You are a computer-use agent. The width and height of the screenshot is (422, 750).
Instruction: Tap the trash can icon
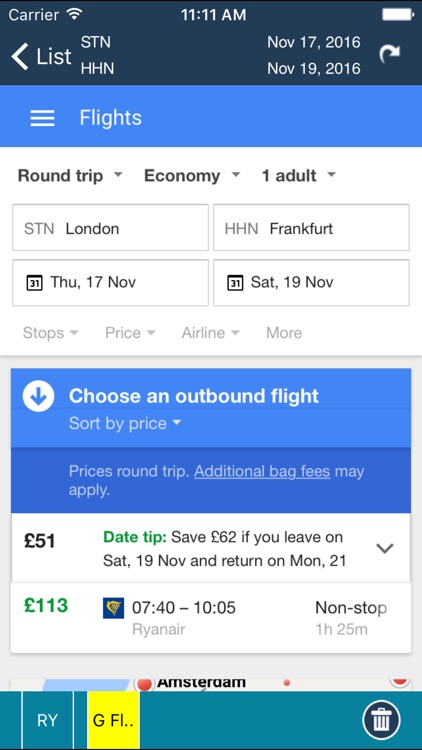click(381, 720)
